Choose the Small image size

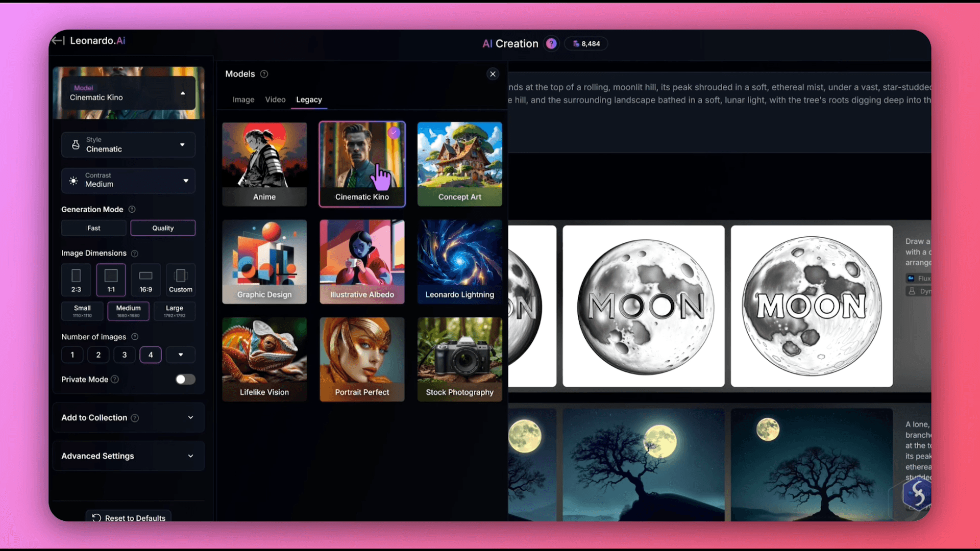point(82,311)
